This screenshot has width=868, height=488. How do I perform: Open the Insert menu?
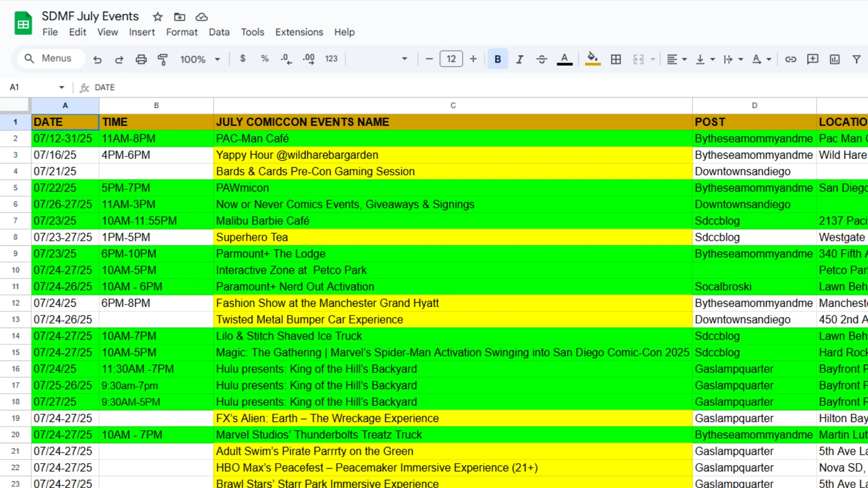point(142,32)
